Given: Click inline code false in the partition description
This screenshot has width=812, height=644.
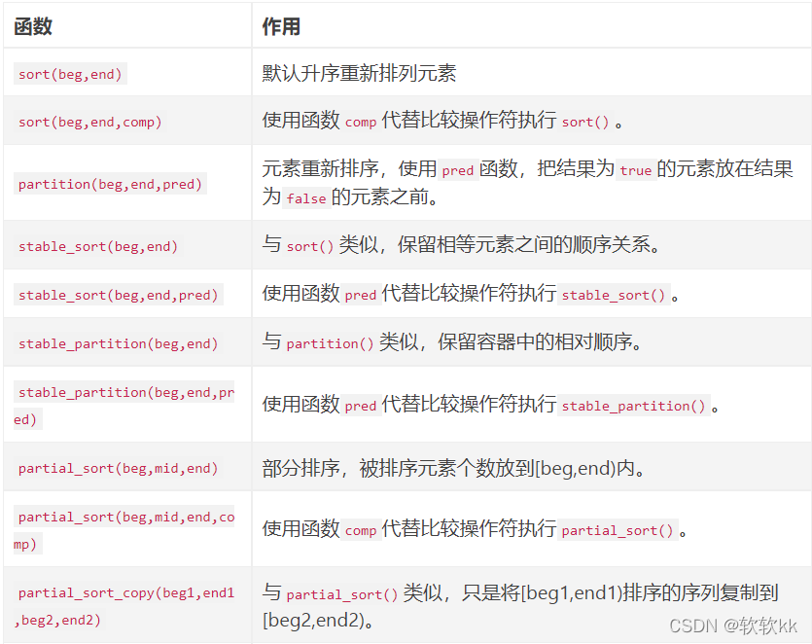Looking at the screenshot, I should pyautogui.click(x=306, y=197).
